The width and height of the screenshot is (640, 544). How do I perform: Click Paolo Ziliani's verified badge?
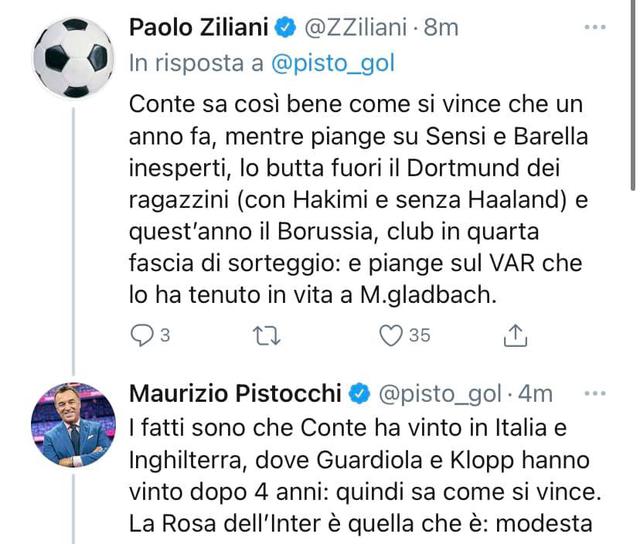pyautogui.click(x=285, y=28)
